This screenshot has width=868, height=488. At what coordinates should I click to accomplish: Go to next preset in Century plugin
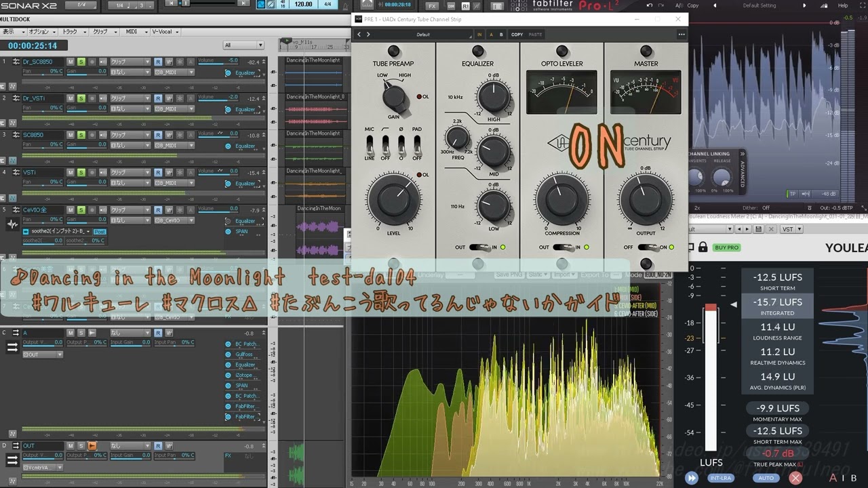(368, 34)
